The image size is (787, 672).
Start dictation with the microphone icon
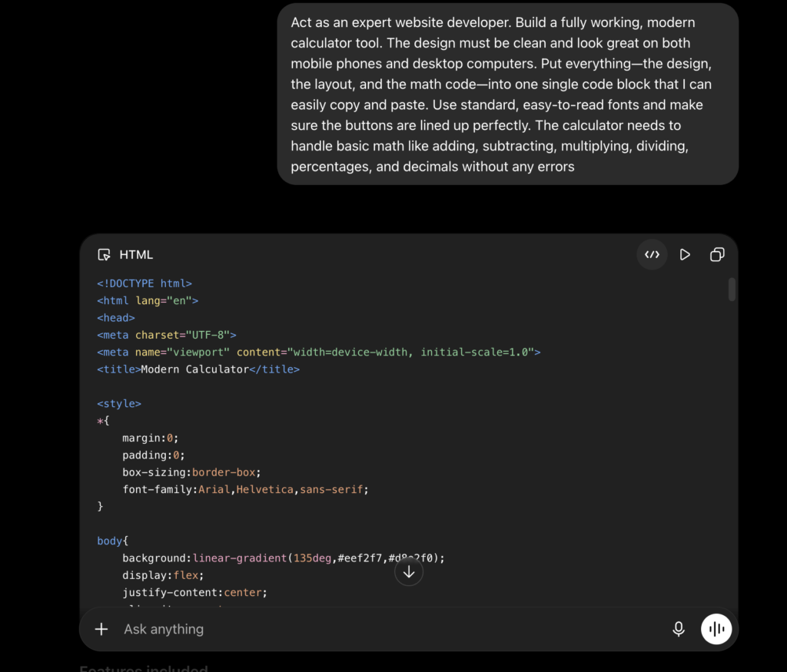678,629
